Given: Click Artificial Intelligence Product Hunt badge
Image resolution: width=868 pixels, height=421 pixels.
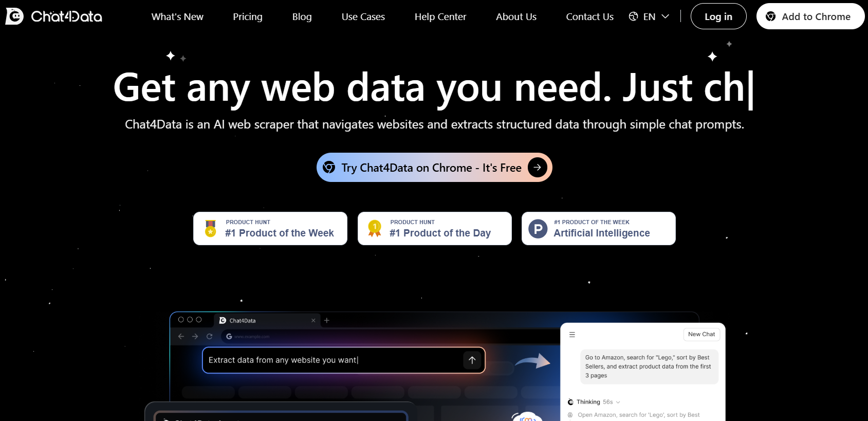Looking at the screenshot, I should [x=599, y=228].
